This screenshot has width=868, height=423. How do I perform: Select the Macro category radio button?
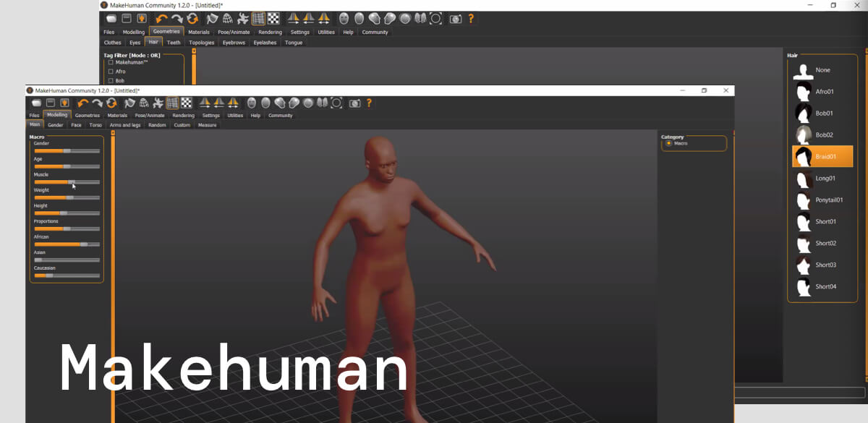(668, 143)
